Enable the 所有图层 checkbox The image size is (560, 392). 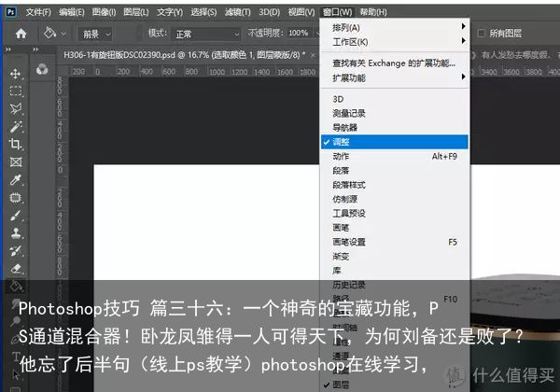pyautogui.click(x=481, y=34)
